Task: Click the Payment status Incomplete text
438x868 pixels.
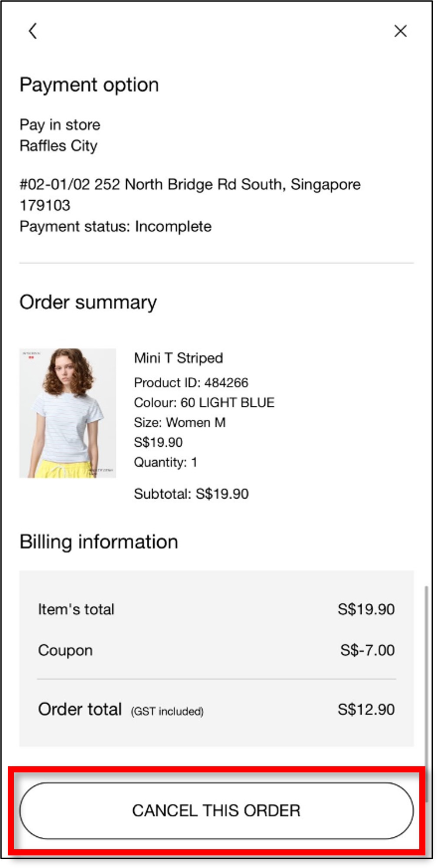Action: 115,226
